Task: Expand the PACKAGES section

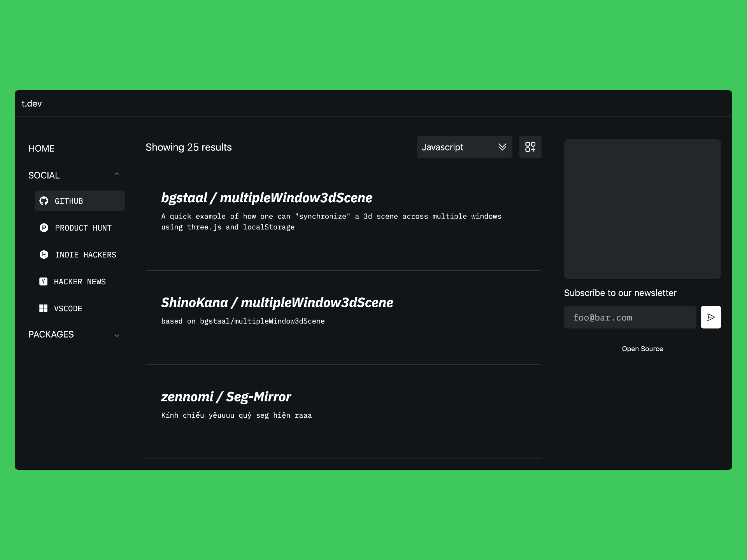Action: pyautogui.click(x=116, y=334)
